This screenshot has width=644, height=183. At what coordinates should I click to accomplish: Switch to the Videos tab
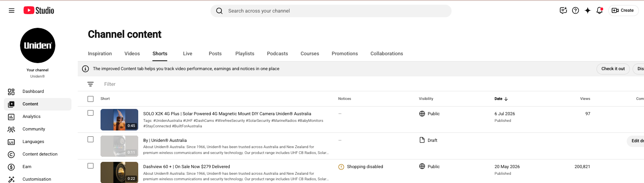[132, 54]
